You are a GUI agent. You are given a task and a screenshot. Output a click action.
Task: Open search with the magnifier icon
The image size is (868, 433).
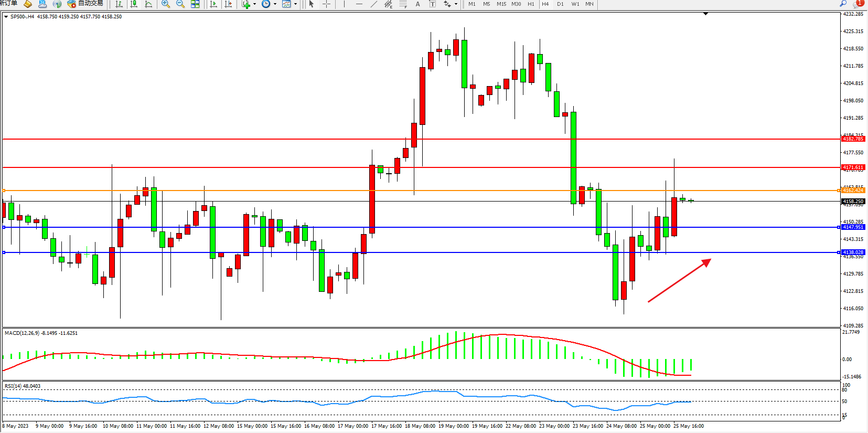(843, 4)
